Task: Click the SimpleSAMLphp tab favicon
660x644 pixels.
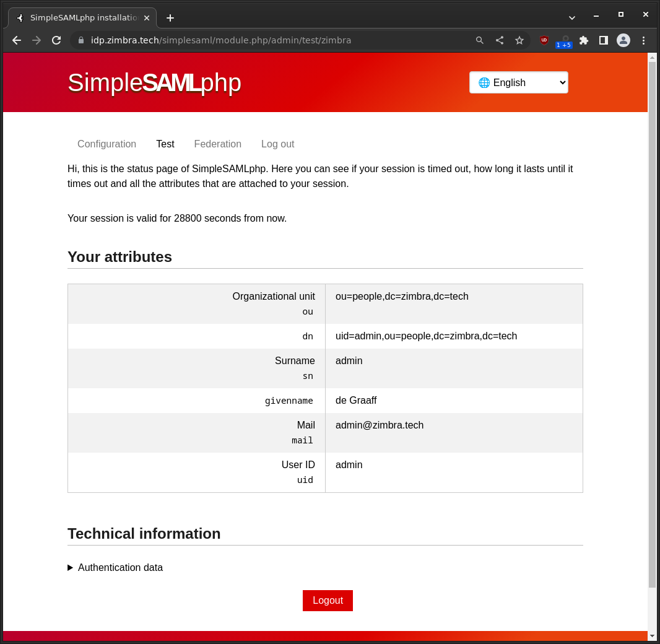Action: 20,18
